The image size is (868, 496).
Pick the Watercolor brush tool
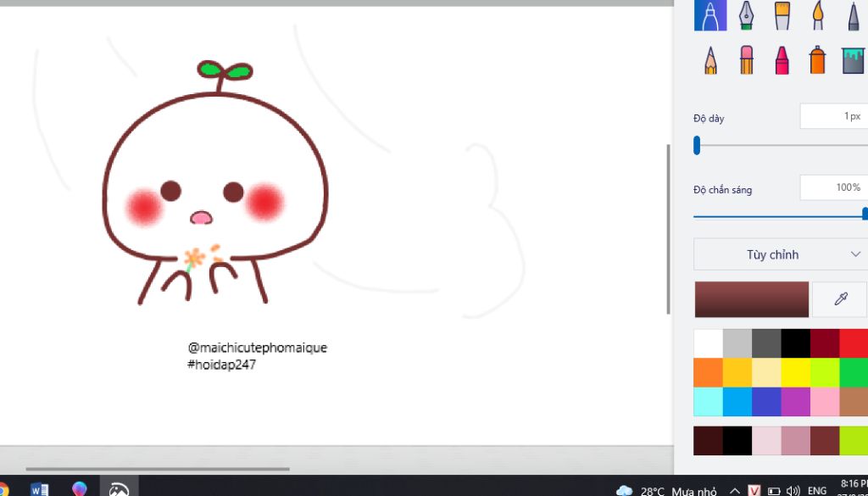818,15
